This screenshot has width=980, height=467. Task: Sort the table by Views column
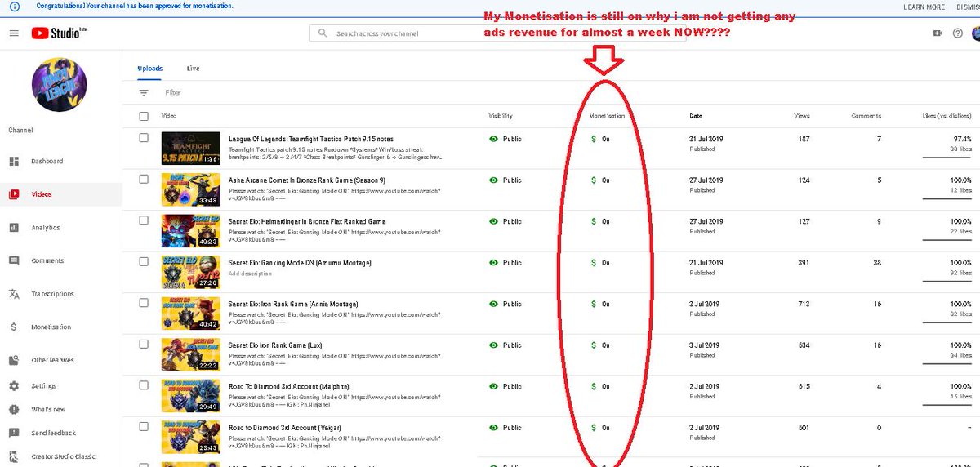802,116
